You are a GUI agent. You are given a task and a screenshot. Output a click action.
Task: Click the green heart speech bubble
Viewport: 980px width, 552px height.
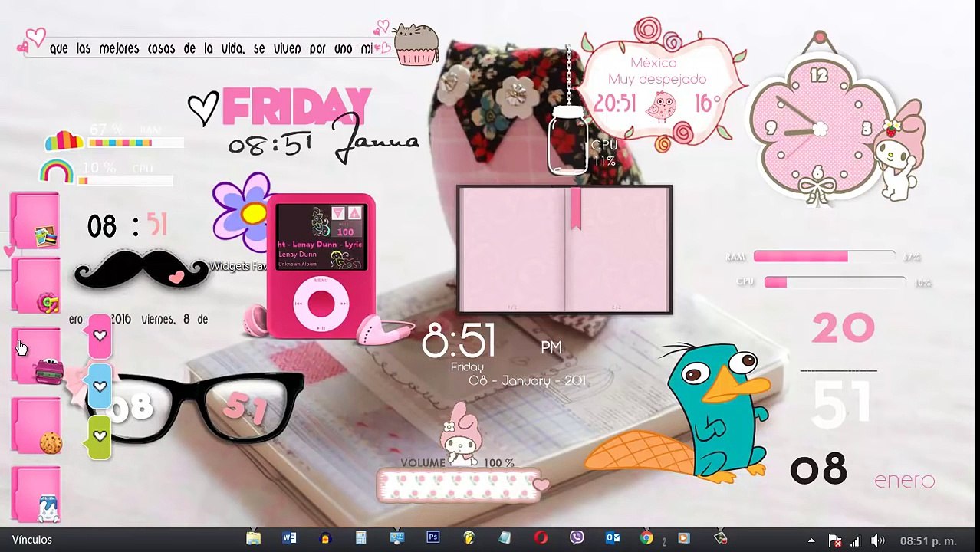coord(100,437)
